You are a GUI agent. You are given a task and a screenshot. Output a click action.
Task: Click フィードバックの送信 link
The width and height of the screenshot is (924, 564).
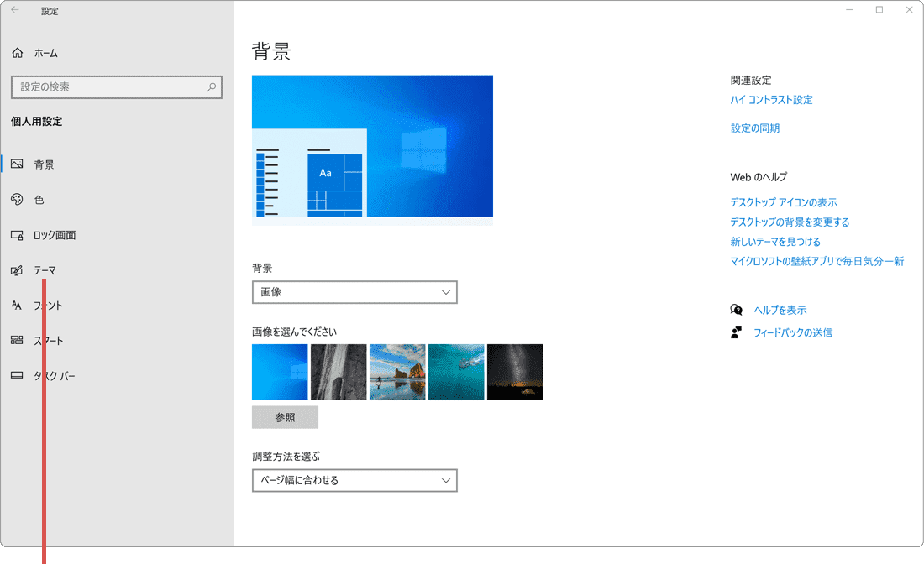(793, 332)
